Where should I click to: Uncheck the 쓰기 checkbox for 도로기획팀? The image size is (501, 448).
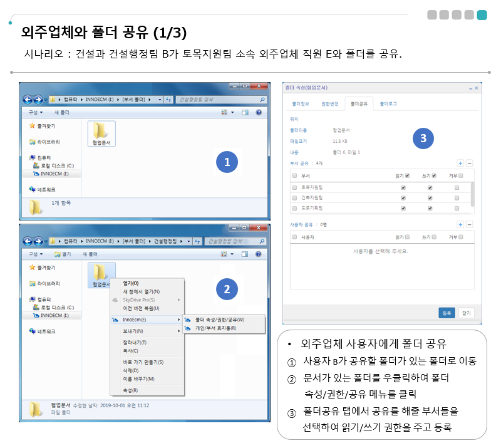coord(430,209)
